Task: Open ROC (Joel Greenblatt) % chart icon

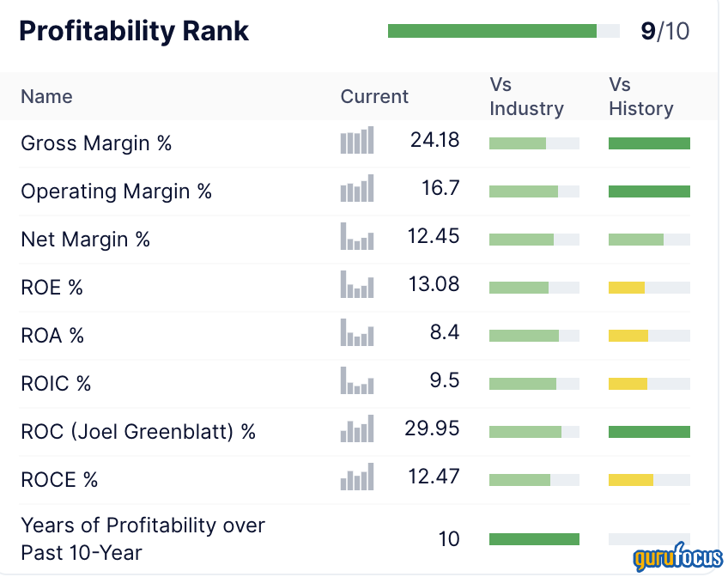Action: 357,429
